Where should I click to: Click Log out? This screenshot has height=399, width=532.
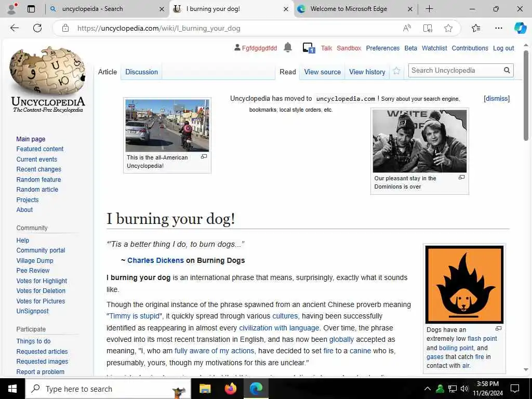click(503, 48)
